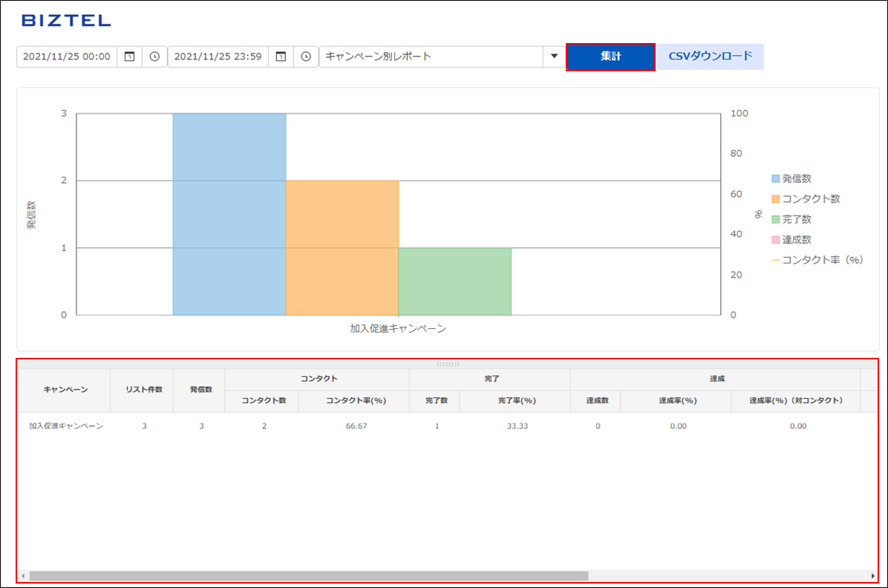Click the リスト件数 column header

(142, 391)
